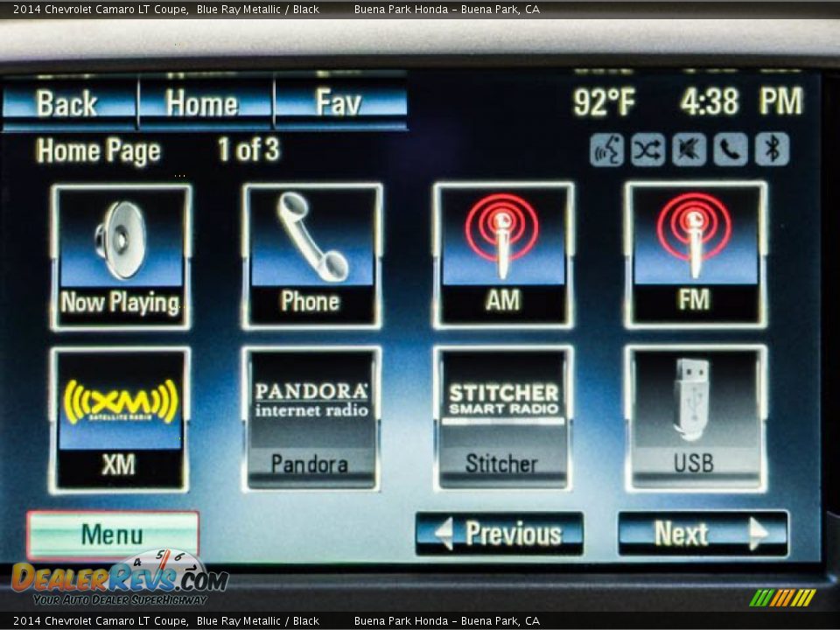Launch Pandora internet radio tile
This screenshot has width=840, height=630.
pos(311,419)
